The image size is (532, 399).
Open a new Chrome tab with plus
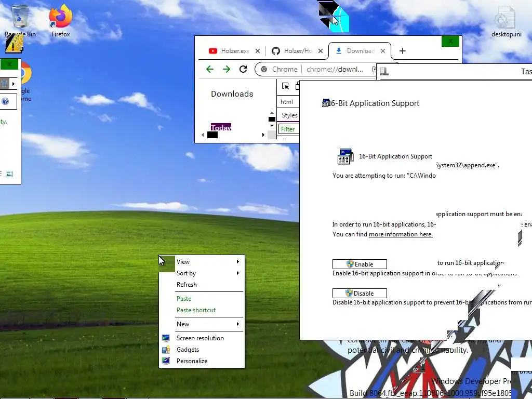point(403,51)
